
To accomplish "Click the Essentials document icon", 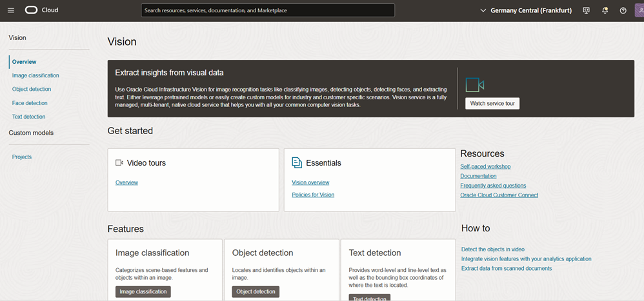I will tap(297, 162).
